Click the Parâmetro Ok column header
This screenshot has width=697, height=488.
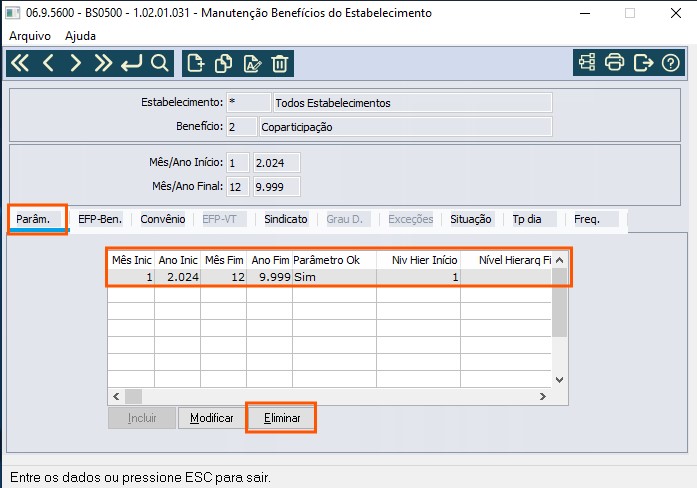(x=334, y=260)
